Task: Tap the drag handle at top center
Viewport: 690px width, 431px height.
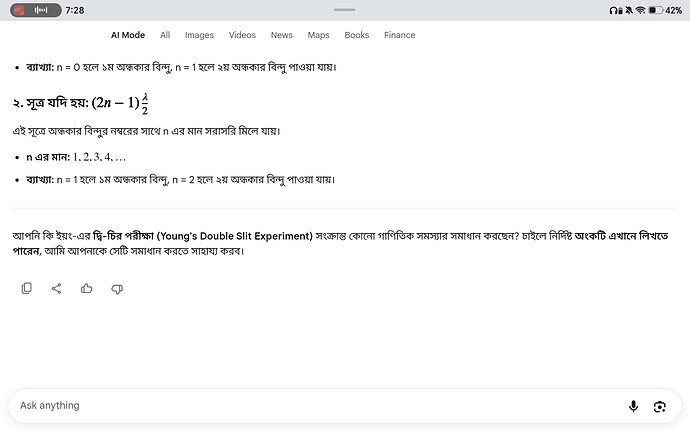Action: [345, 10]
